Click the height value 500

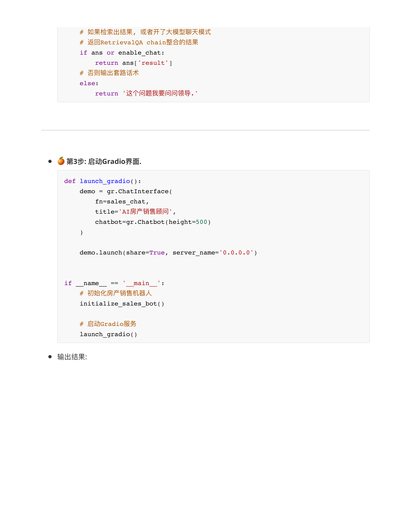click(201, 222)
